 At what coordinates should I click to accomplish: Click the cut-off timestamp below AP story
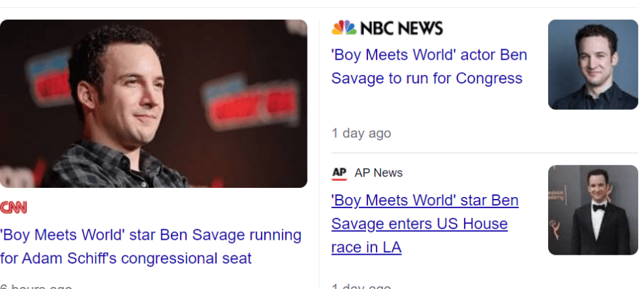point(361,286)
